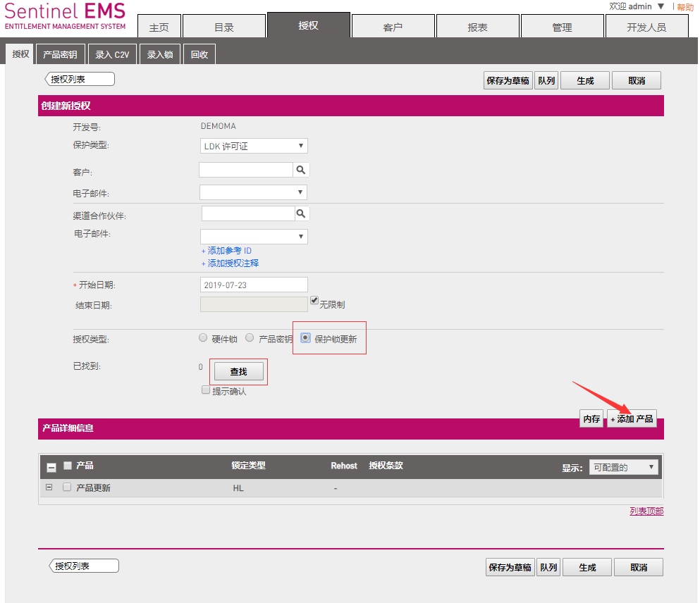Click the 开始日期 date field
The image size is (700, 603).
point(254,285)
